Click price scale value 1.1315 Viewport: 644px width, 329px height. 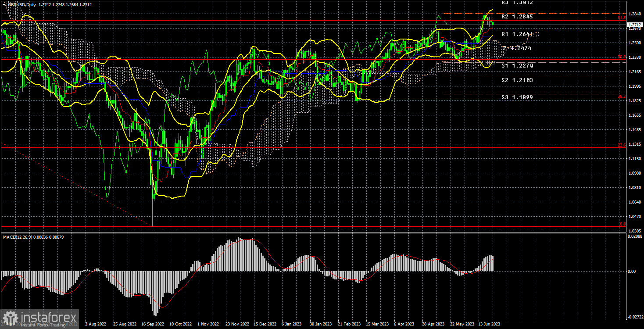(x=634, y=144)
